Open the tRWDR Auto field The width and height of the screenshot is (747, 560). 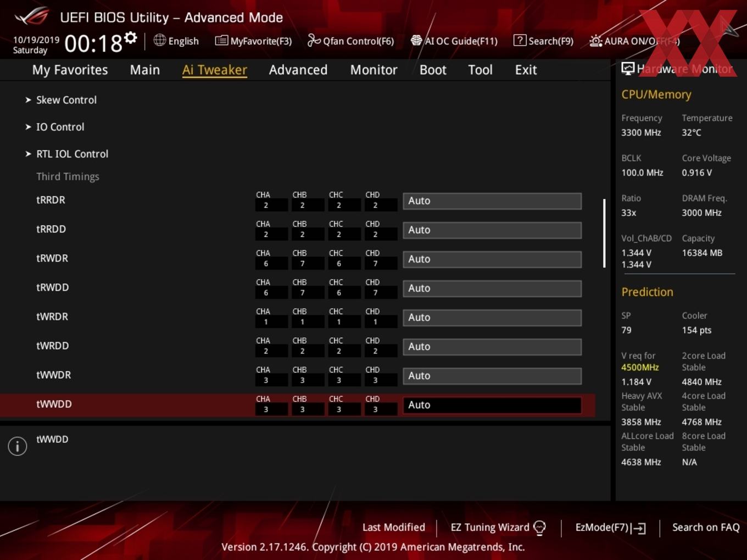(492, 259)
